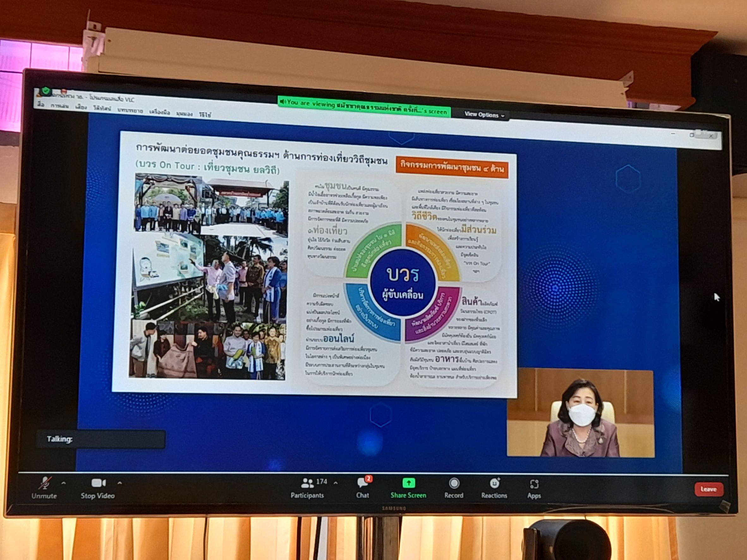Click the word 'อาหาร' on the slide
Image resolution: width=747 pixels, height=560 pixels.
tap(446, 358)
